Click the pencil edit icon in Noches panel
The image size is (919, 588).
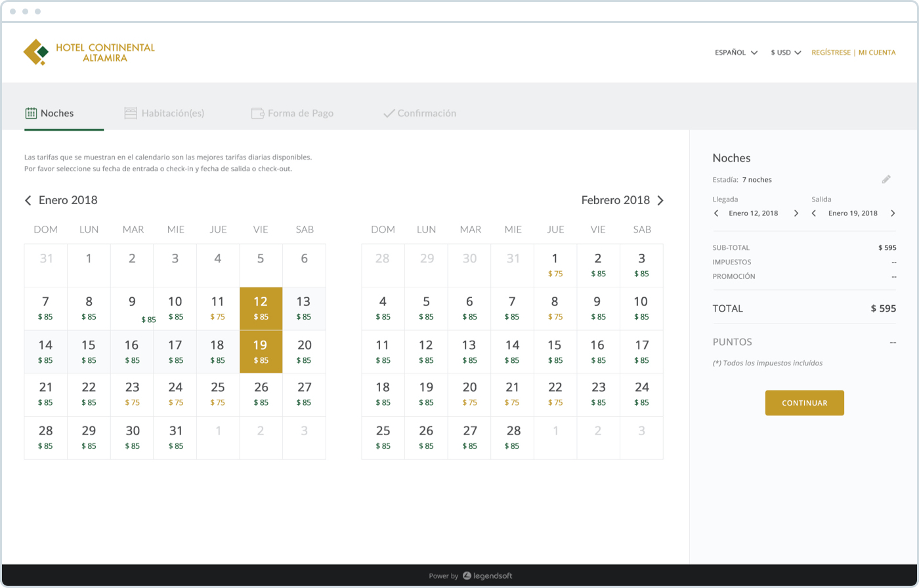(x=886, y=179)
